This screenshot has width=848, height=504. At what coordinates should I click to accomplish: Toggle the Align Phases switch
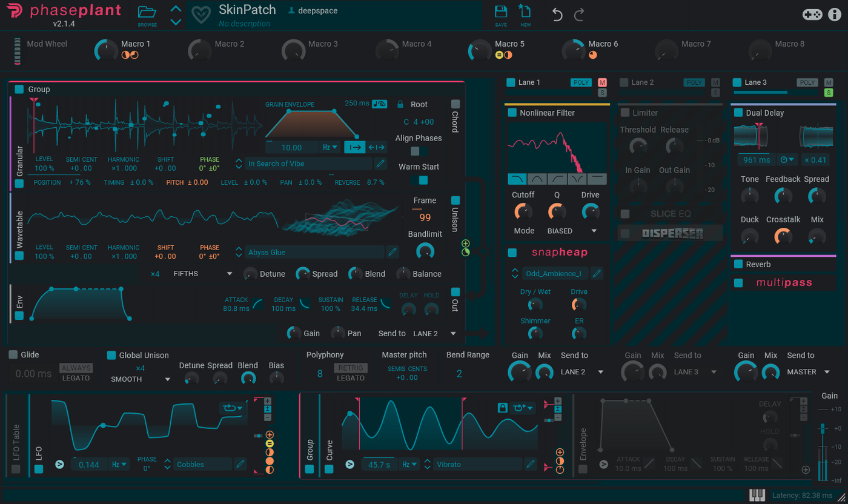click(419, 151)
